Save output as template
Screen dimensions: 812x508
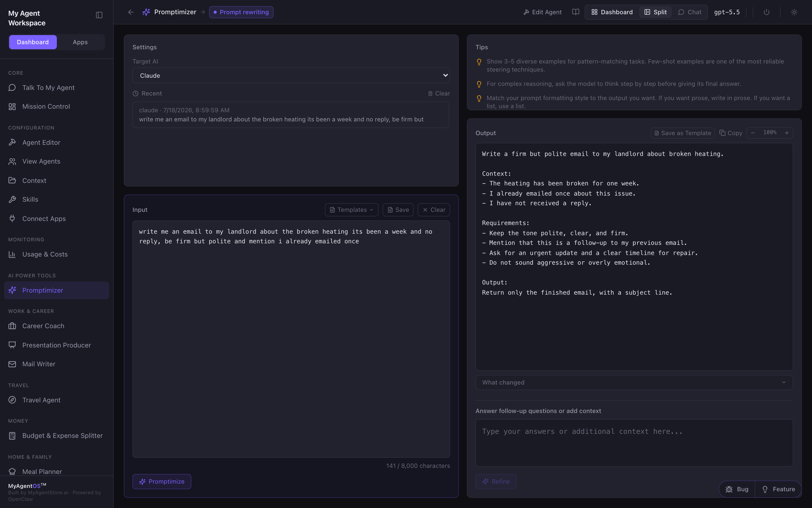683,133
